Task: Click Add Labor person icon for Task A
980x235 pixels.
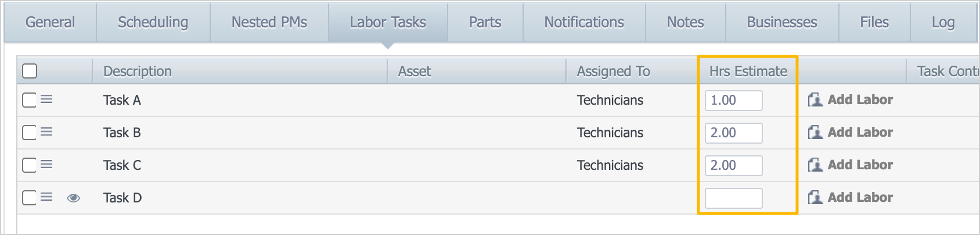Action: [815, 100]
